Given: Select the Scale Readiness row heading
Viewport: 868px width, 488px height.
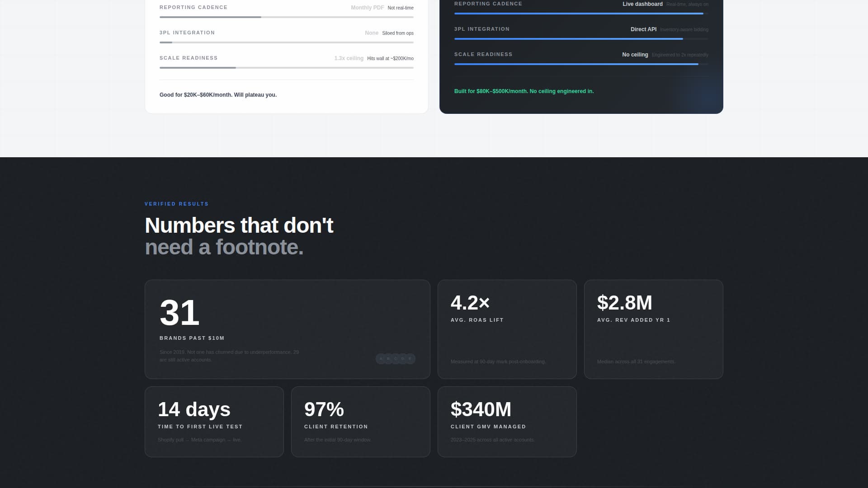Looking at the screenshot, I should tap(189, 58).
